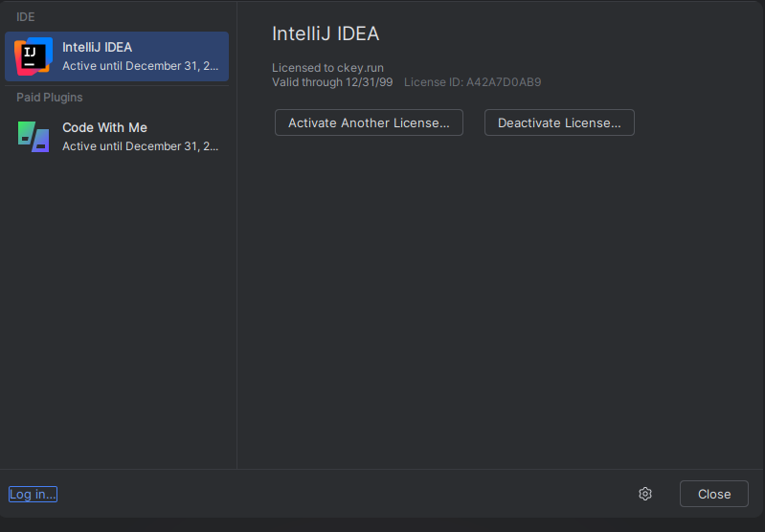Click the separator line above Paid Plugins
This screenshot has height=532, width=765.
[x=117, y=86]
